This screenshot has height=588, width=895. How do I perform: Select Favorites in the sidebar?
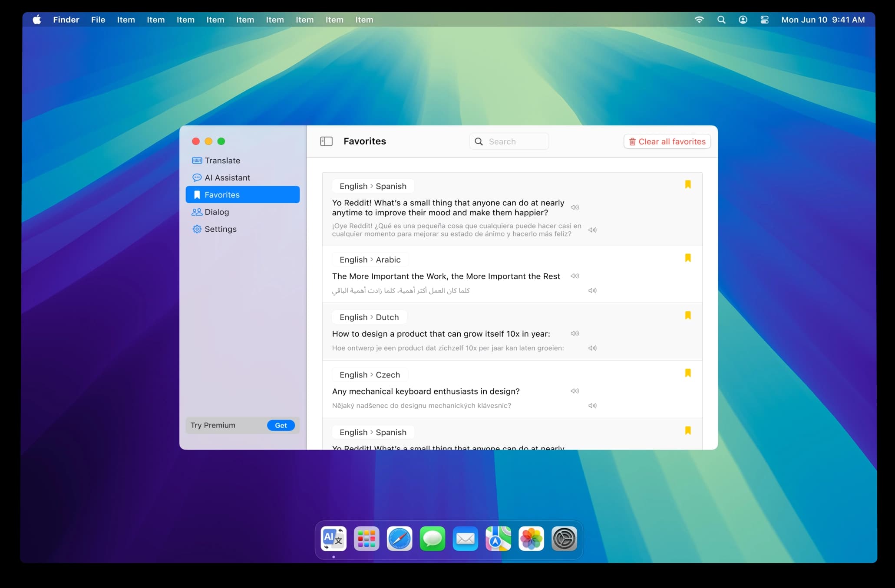coord(242,195)
